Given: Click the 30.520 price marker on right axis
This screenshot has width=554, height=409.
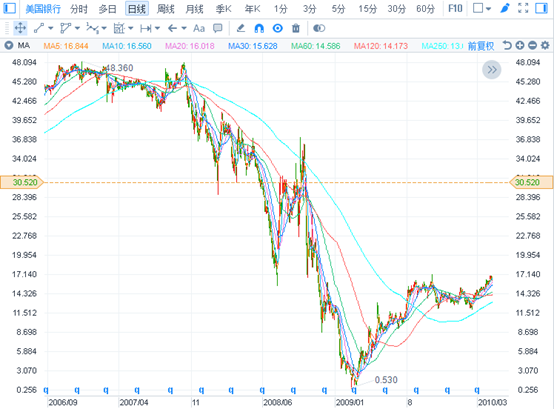Looking at the screenshot, I should coord(531,182).
